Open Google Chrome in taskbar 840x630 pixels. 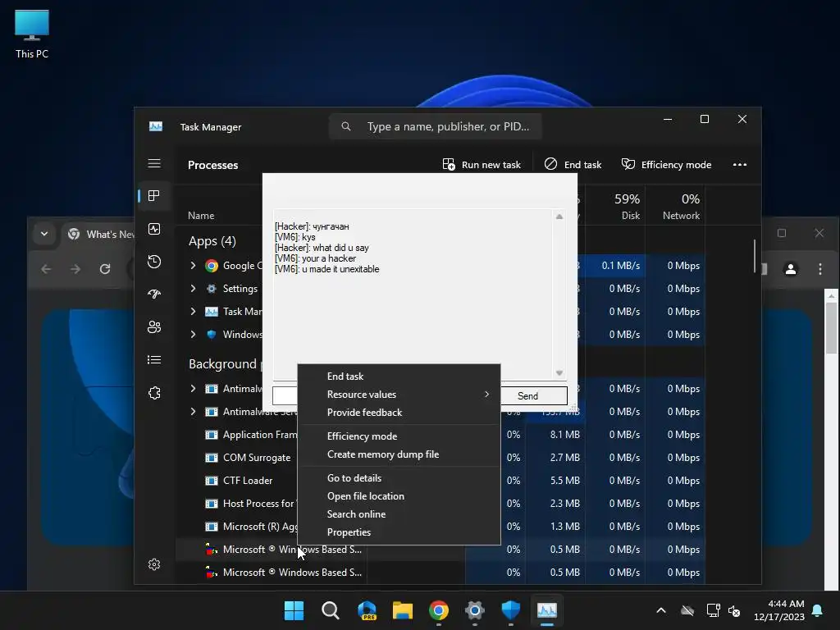[x=439, y=610]
